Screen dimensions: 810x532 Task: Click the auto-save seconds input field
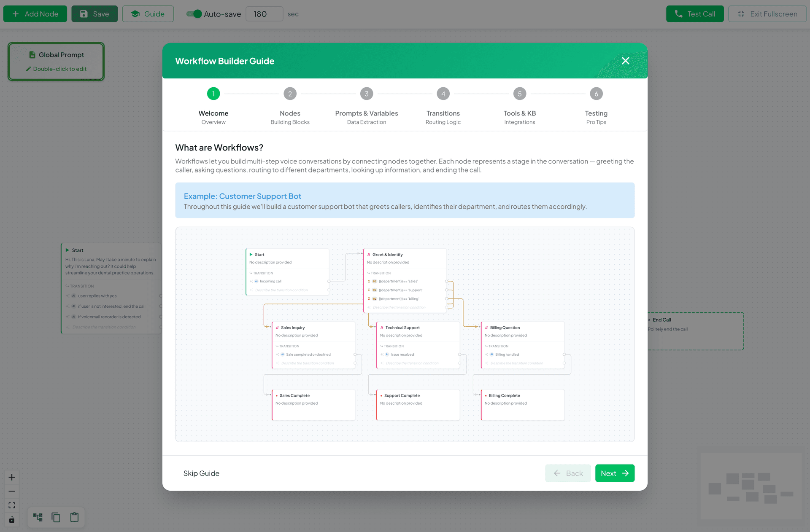click(x=264, y=14)
